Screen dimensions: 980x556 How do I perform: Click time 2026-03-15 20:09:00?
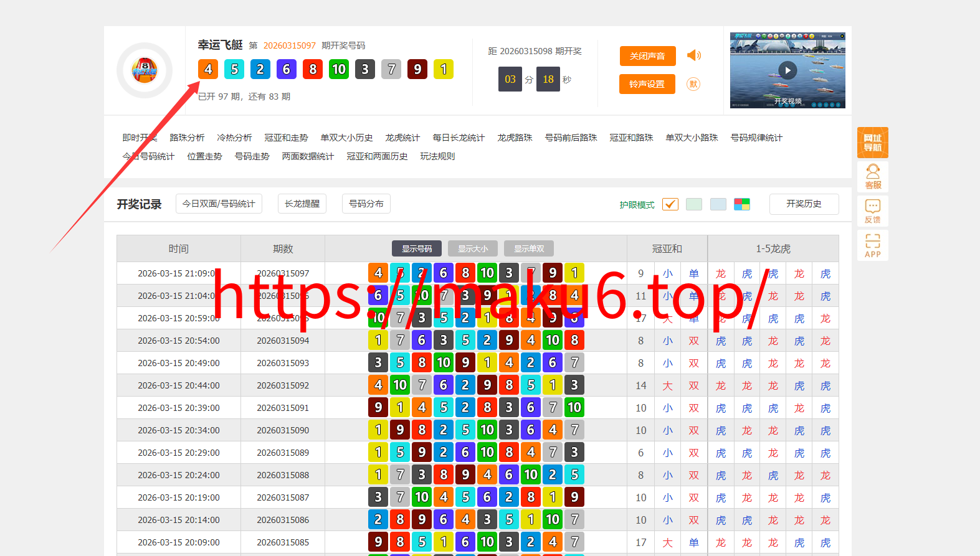click(179, 542)
